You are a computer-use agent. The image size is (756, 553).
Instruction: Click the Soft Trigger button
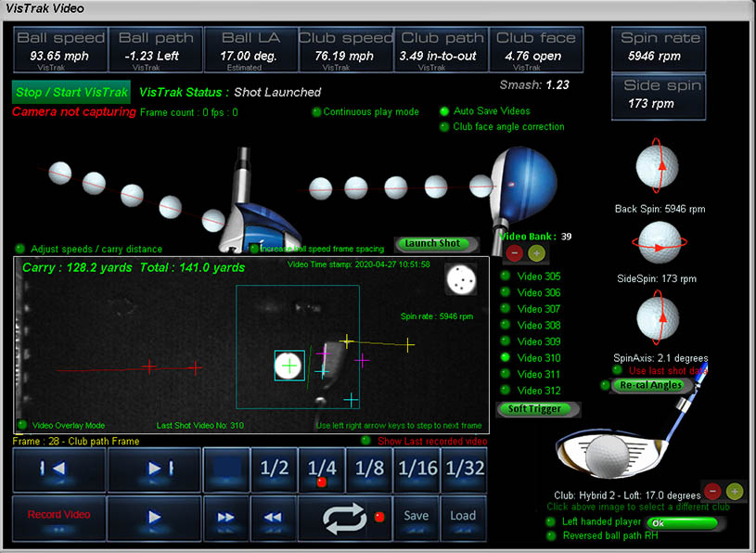pos(538,409)
